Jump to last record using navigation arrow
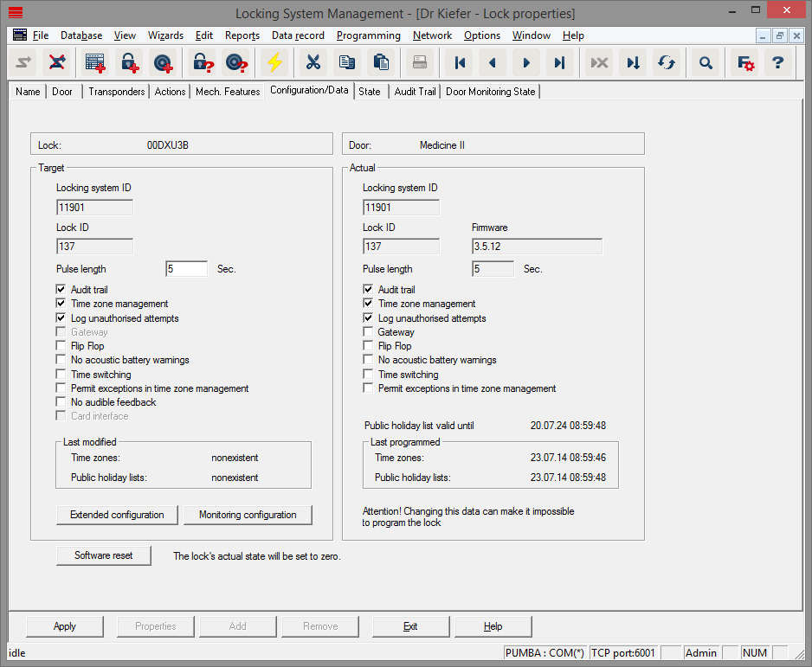This screenshot has height=667, width=812. 559,62
